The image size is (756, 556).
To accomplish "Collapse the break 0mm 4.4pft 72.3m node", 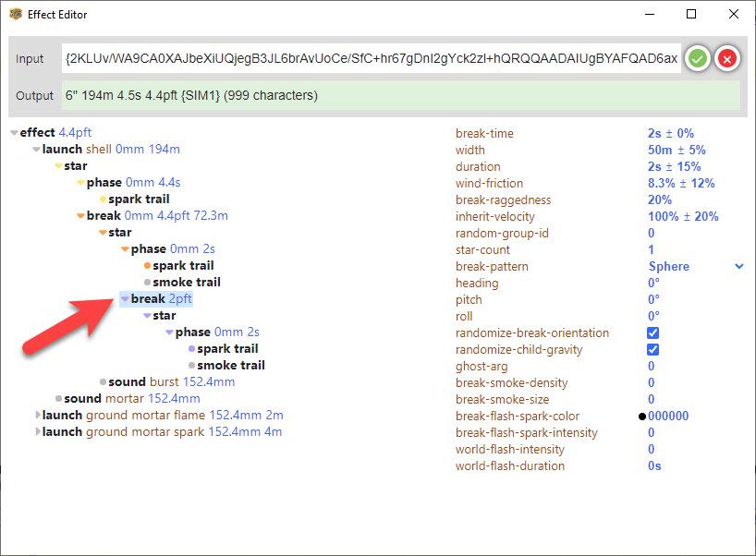I will [80, 216].
